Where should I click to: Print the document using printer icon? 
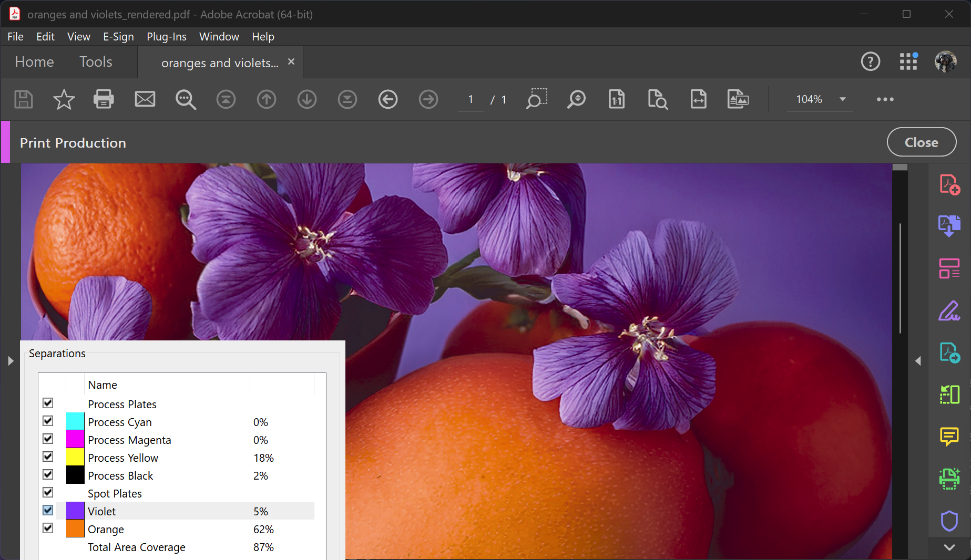click(x=104, y=99)
